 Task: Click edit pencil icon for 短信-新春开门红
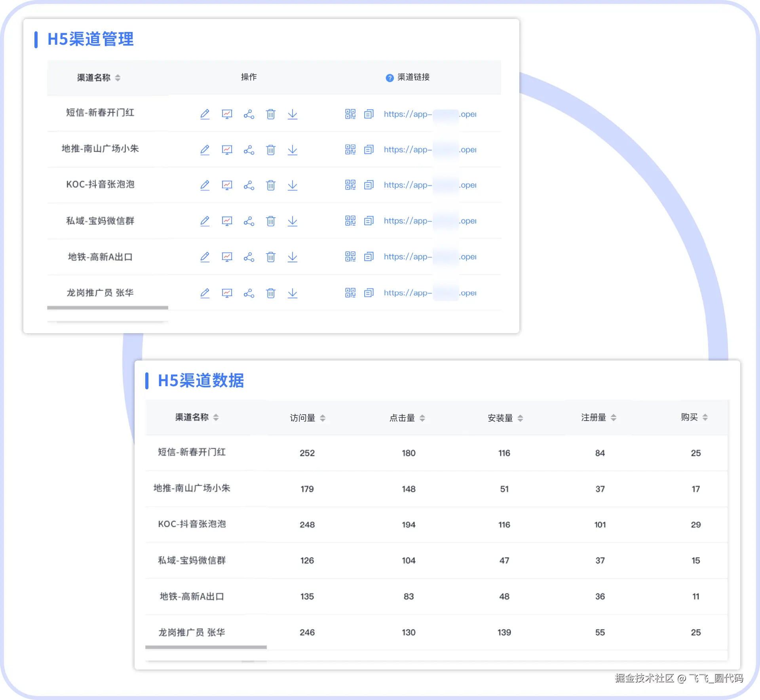tap(205, 114)
